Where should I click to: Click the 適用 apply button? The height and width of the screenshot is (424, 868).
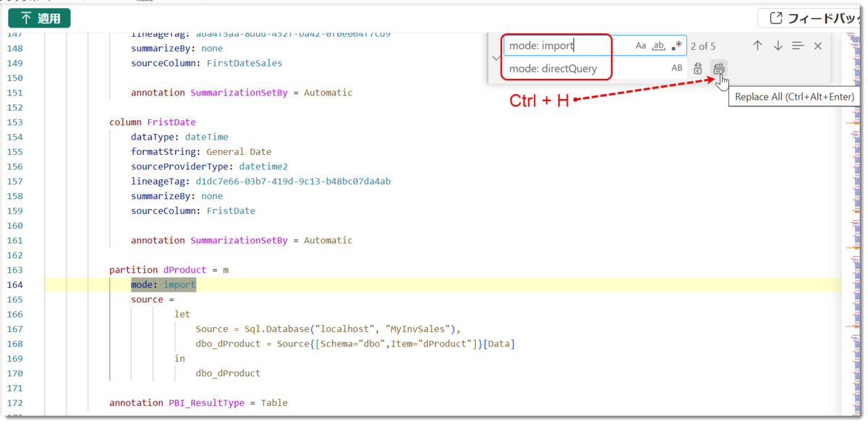tap(39, 19)
